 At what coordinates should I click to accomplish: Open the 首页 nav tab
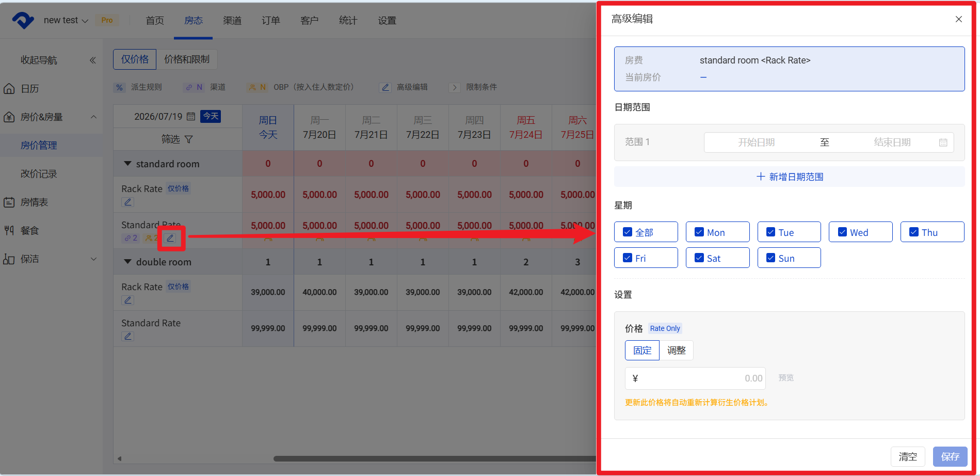[x=155, y=21]
